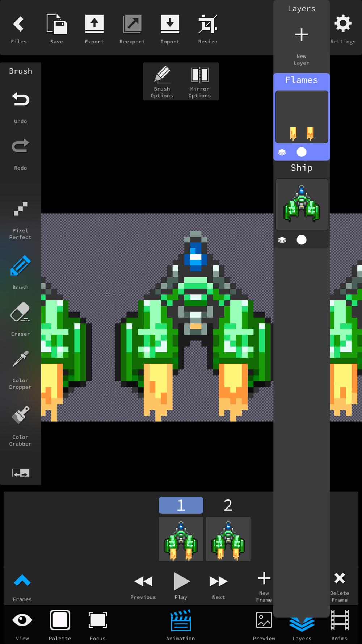Open Mirror Options
The height and width of the screenshot is (644, 362).
tap(199, 82)
